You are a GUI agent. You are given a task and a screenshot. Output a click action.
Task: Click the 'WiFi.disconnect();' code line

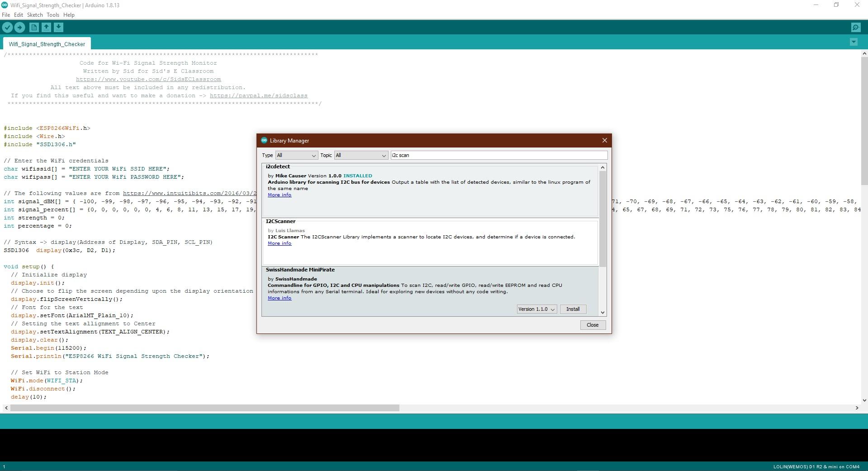[x=43, y=389]
